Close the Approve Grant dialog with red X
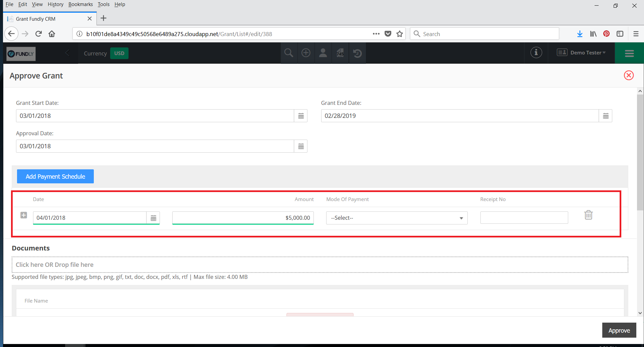This screenshot has height=347, width=644. (629, 75)
